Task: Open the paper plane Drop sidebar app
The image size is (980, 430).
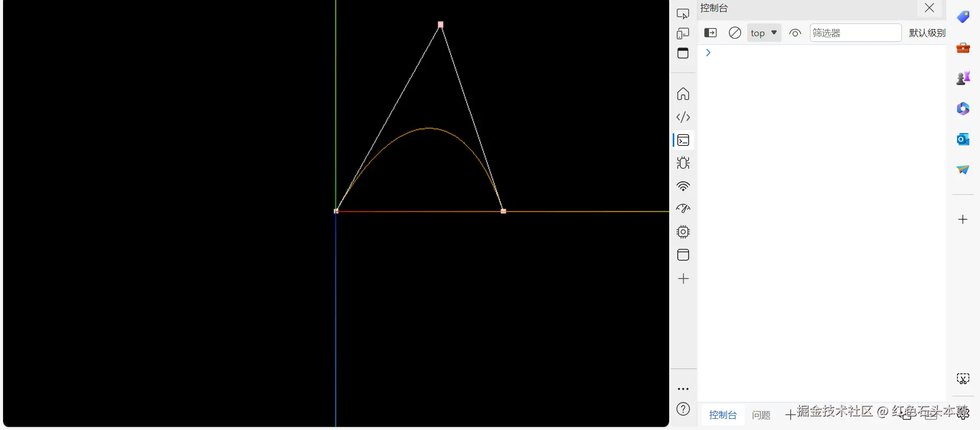Action: point(963,169)
